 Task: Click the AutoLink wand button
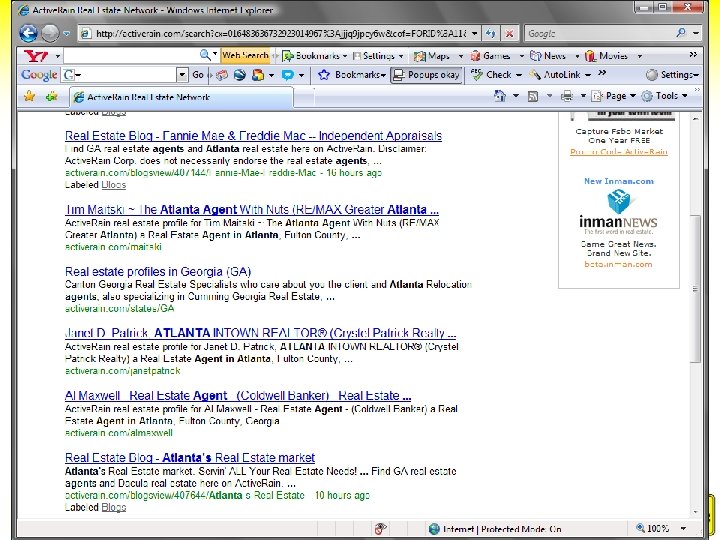tap(560, 74)
